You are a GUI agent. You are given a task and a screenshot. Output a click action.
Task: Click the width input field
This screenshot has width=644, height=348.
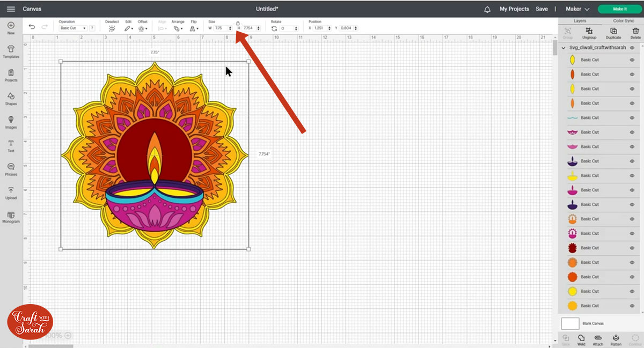pyautogui.click(x=221, y=28)
